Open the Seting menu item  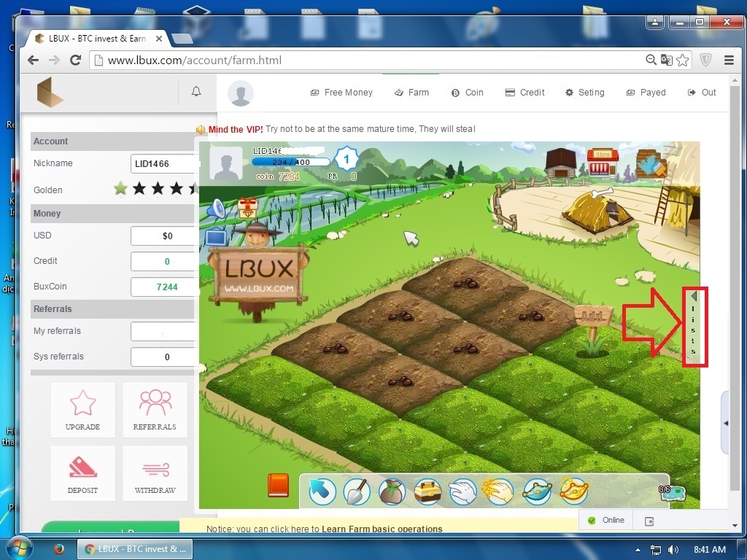[584, 93]
